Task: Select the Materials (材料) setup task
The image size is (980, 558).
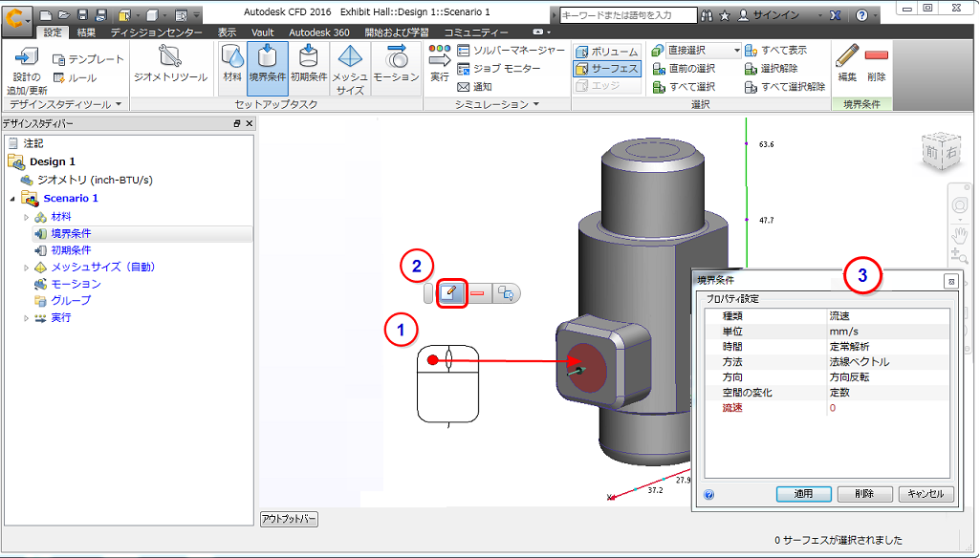Action: point(232,64)
